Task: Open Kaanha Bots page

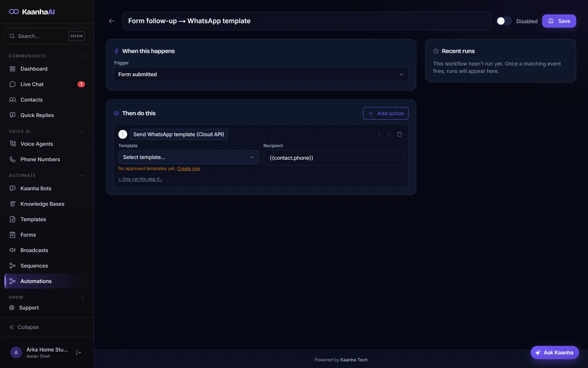Action: tap(47, 188)
